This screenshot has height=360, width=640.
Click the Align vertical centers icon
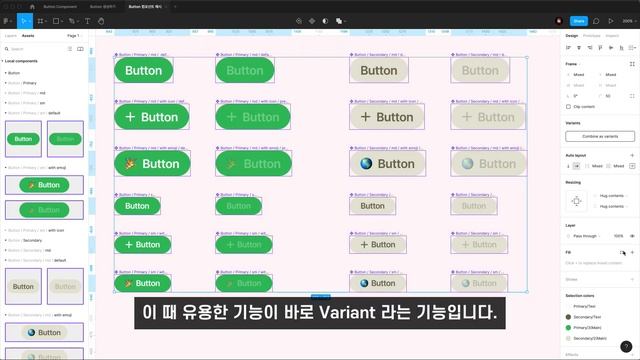click(611, 48)
